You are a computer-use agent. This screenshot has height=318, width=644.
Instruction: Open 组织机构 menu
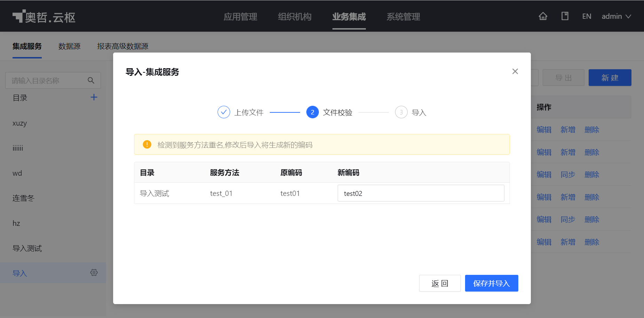pyautogui.click(x=295, y=17)
